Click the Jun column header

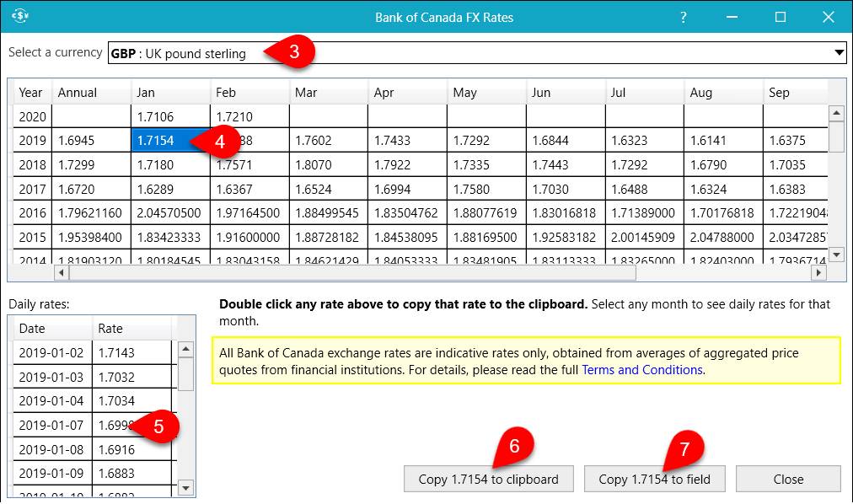coord(566,93)
